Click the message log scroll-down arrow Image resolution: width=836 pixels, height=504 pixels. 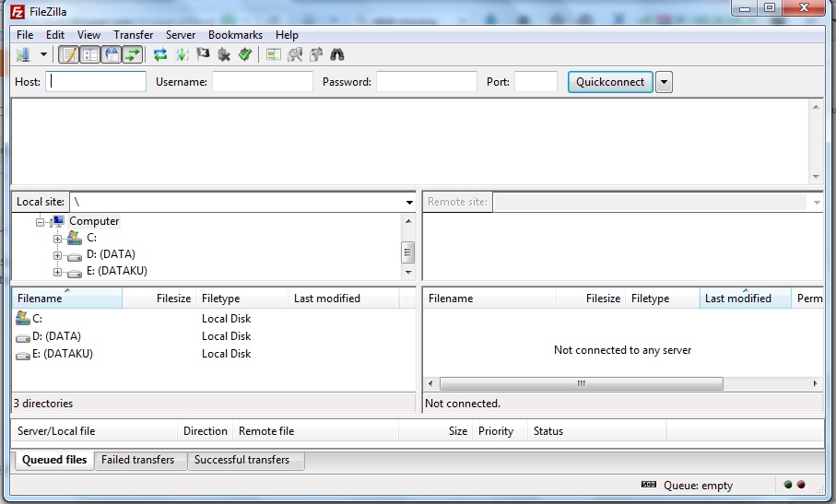coord(816,176)
